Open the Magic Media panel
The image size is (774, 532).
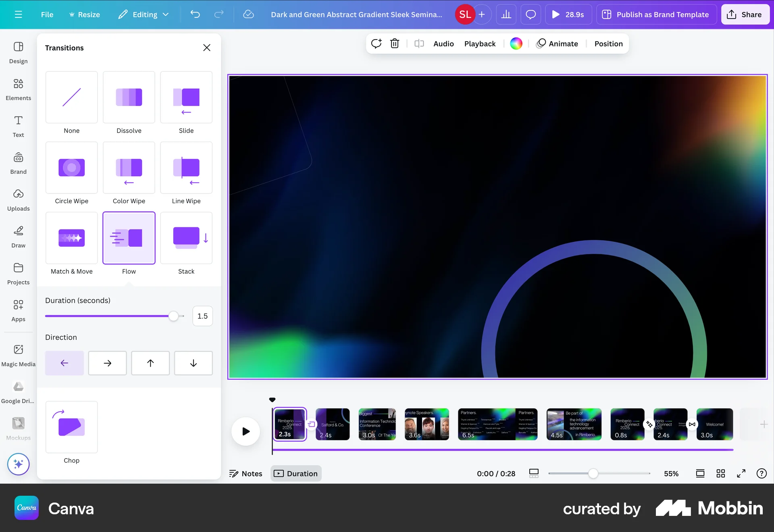coord(18,355)
